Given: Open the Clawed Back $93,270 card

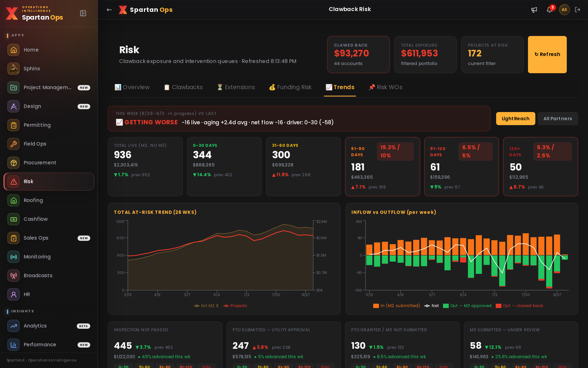Looking at the screenshot, I should (x=358, y=55).
